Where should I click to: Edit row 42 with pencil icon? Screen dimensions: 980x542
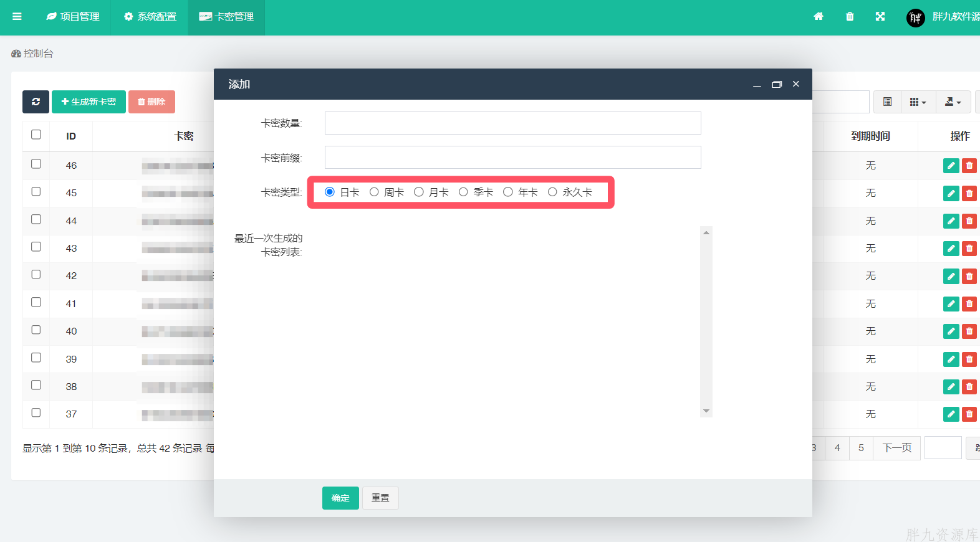(951, 276)
